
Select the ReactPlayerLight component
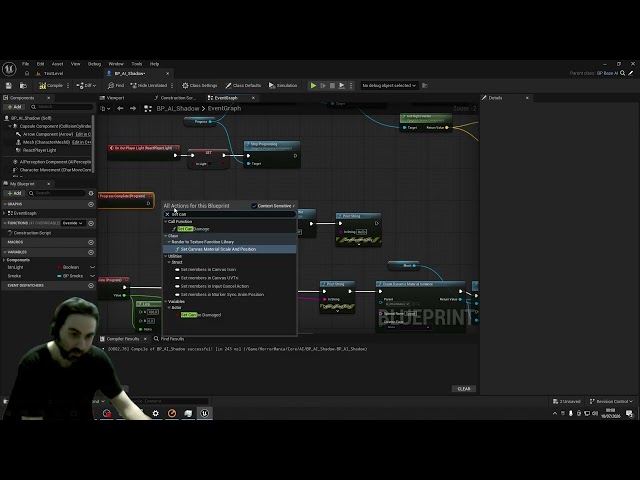39,150
